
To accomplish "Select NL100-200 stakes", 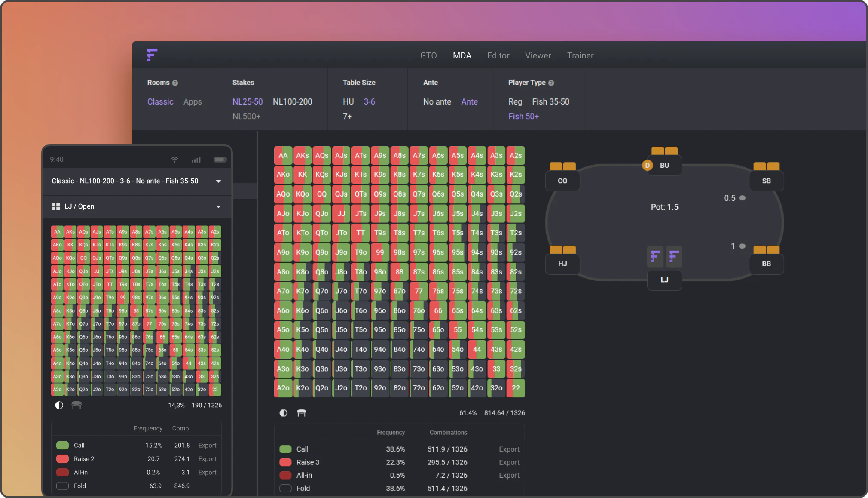I will coord(293,102).
